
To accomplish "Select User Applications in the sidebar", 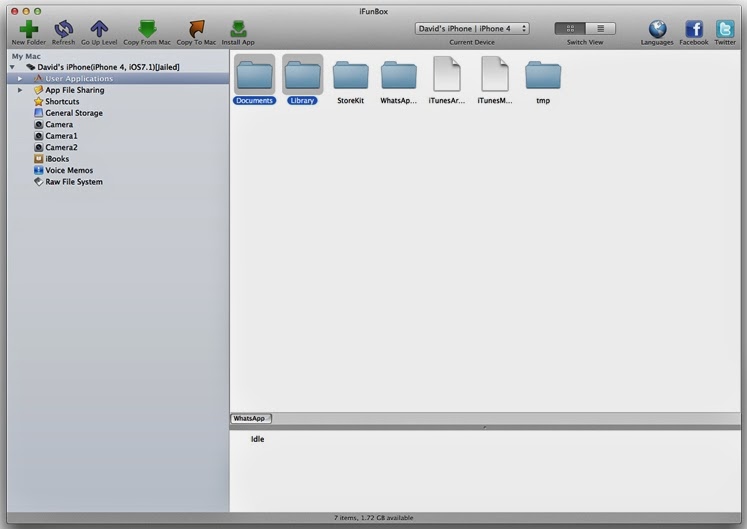I will 118,79.
